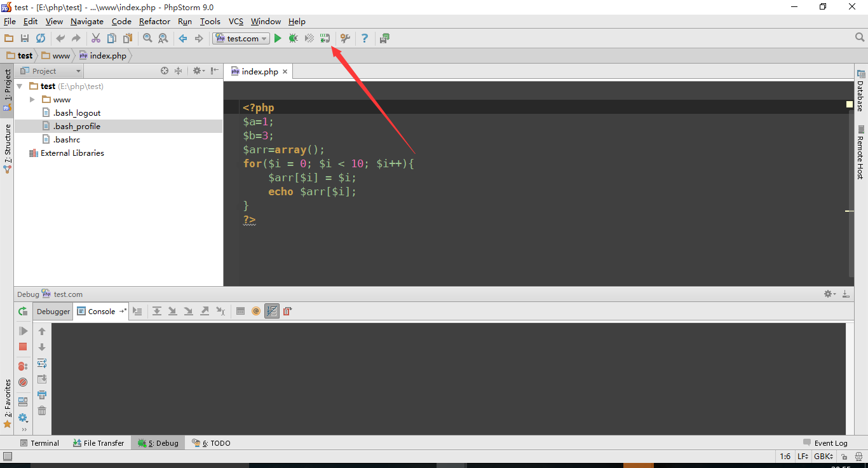Open the File menu
The image size is (868, 468).
pos(10,21)
